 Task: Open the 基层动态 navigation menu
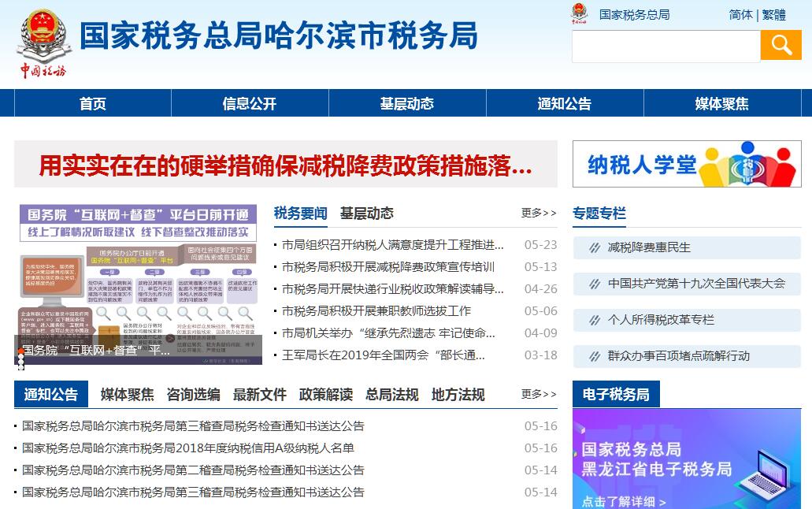[x=407, y=103]
